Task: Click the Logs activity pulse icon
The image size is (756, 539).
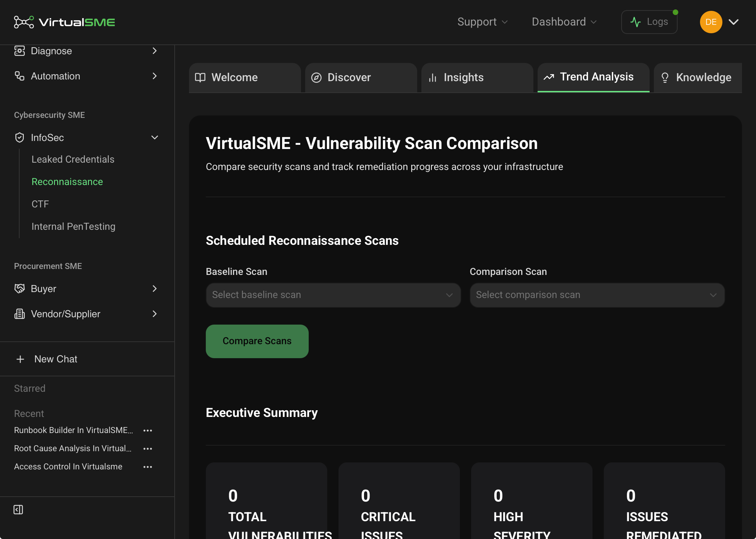Action: click(x=636, y=22)
